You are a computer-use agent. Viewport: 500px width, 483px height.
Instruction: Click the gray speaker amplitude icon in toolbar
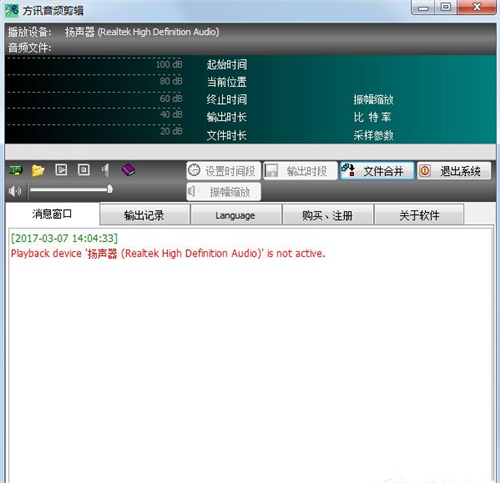click(x=105, y=170)
